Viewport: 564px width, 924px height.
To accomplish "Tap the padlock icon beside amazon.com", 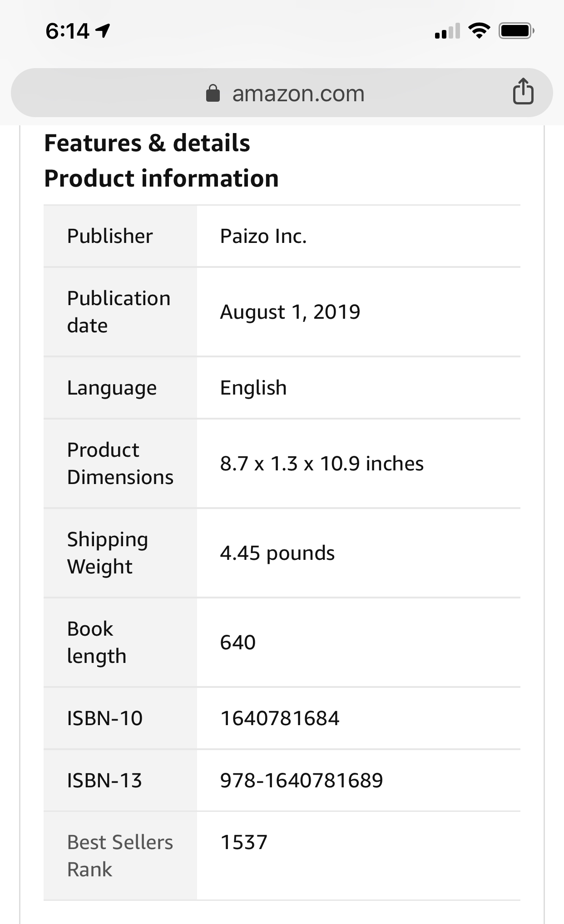I will (213, 93).
